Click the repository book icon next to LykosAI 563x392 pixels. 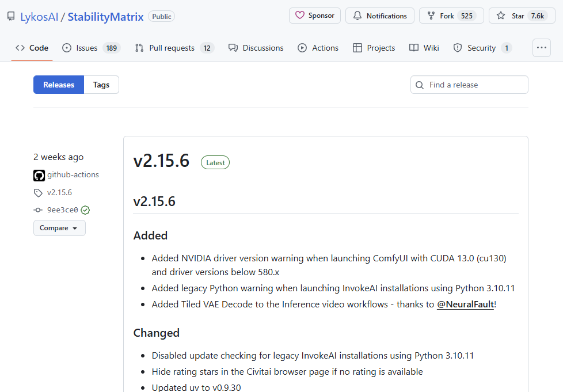pos(10,16)
